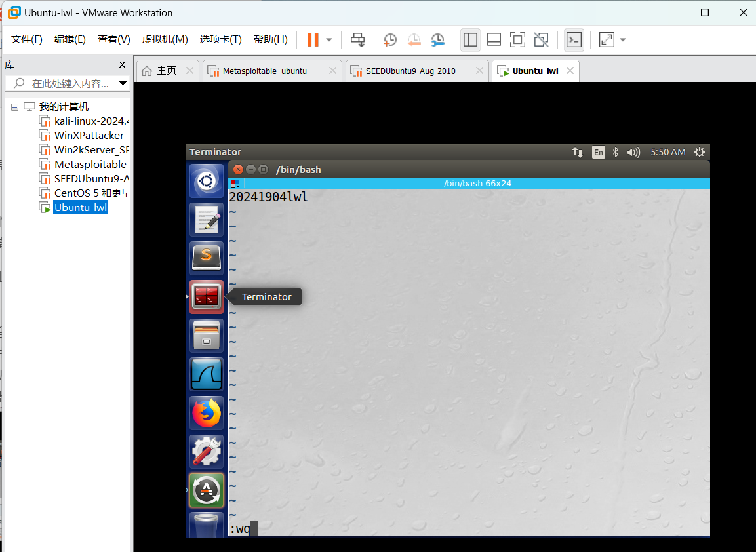Click the stretch guest display icon

[607, 39]
